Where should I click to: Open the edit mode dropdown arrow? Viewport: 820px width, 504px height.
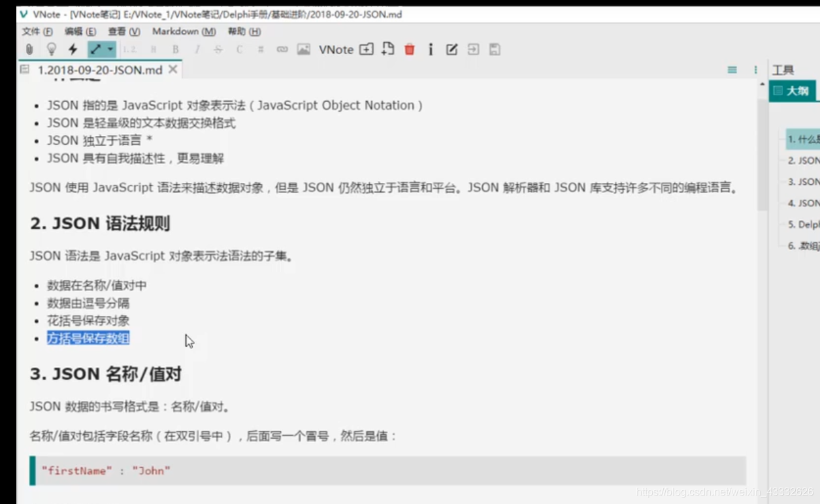coord(110,49)
